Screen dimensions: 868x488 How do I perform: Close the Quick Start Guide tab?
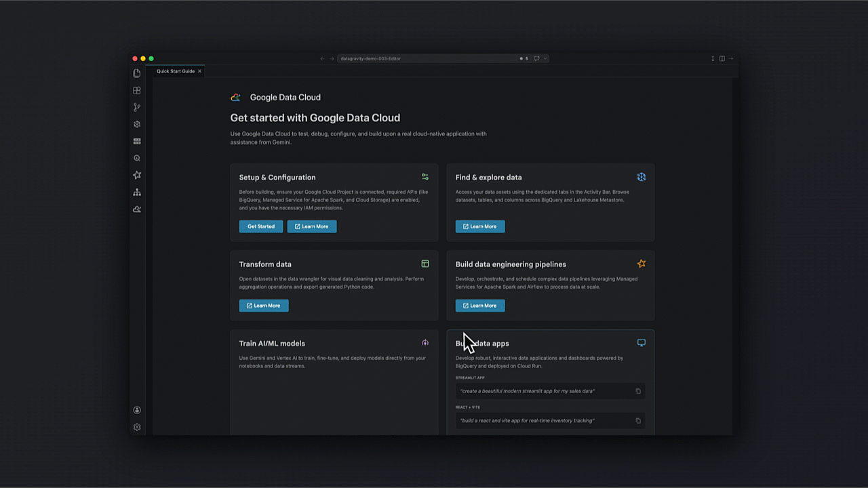(x=199, y=71)
